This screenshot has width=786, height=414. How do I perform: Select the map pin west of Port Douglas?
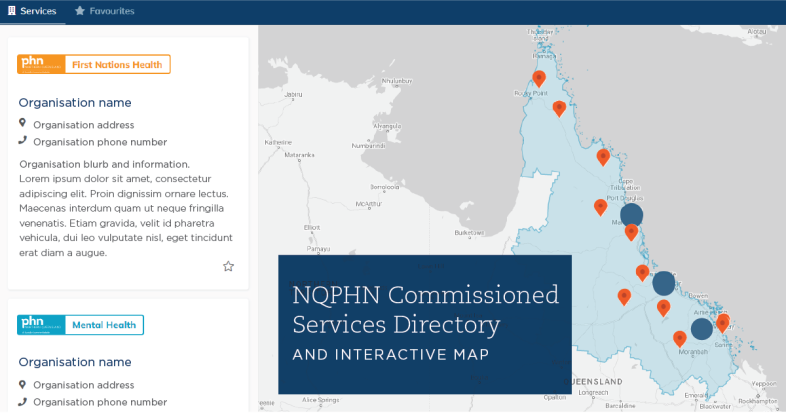pyautogui.click(x=601, y=207)
